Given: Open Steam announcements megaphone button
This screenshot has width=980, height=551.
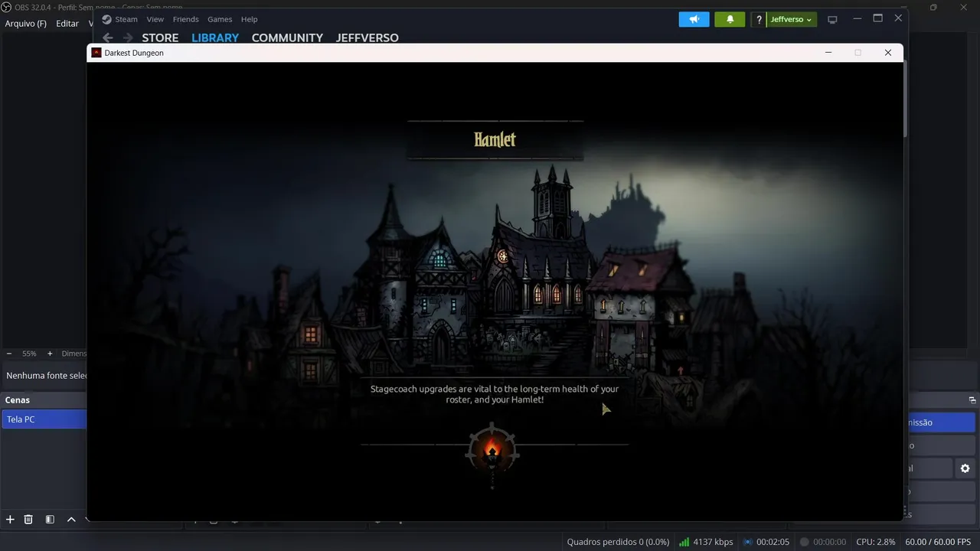Looking at the screenshot, I should (x=694, y=19).
